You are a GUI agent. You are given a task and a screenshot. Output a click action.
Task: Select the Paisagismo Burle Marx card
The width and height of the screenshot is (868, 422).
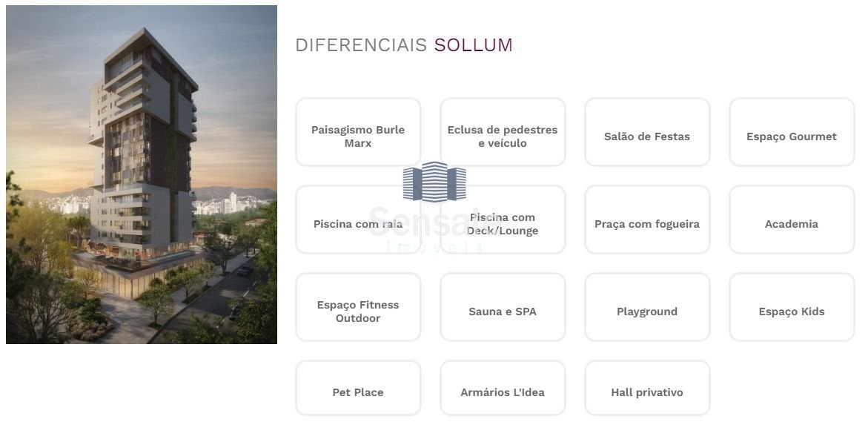358,132
